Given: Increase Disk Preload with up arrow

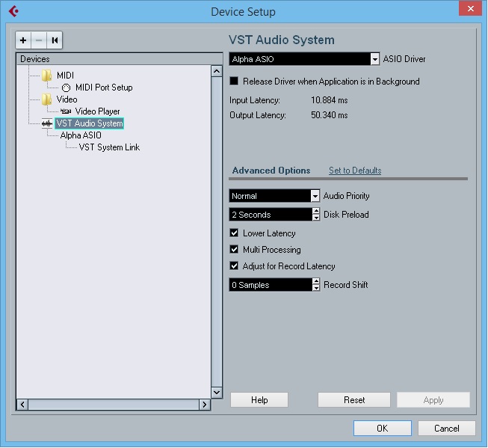Looking at the screenshot, I should [x=316, y=211].
